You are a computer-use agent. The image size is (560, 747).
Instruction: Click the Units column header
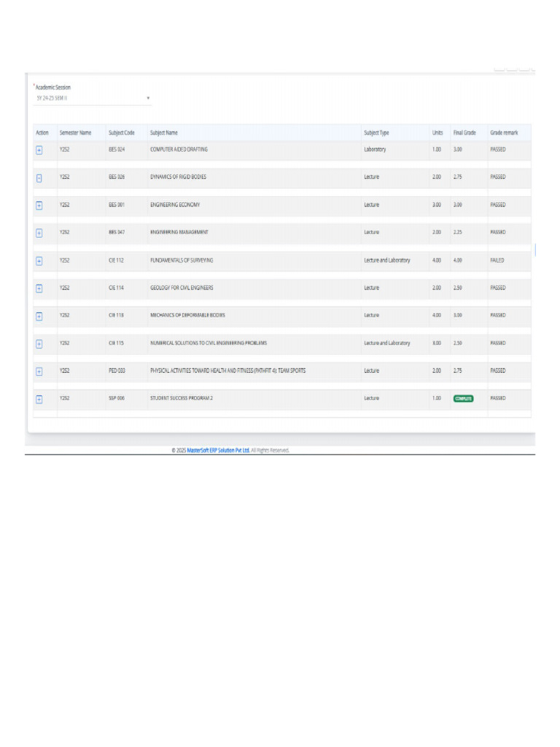(437, 133)
